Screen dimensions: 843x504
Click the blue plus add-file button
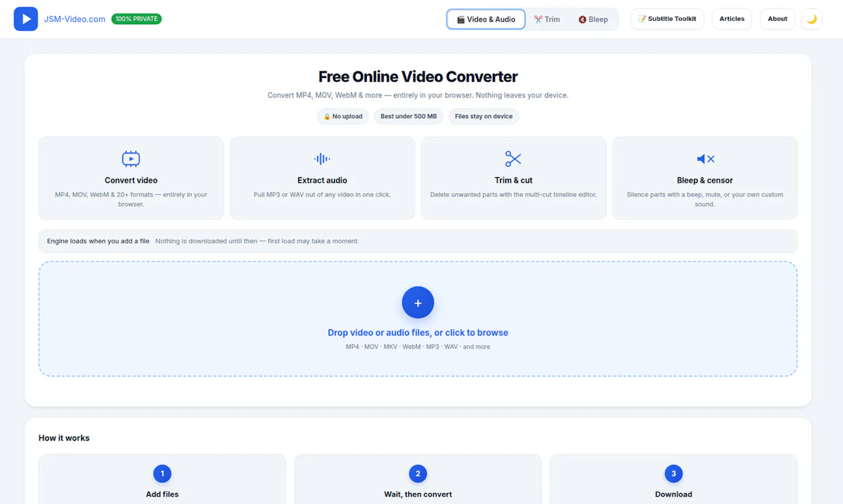coord(418,302)
